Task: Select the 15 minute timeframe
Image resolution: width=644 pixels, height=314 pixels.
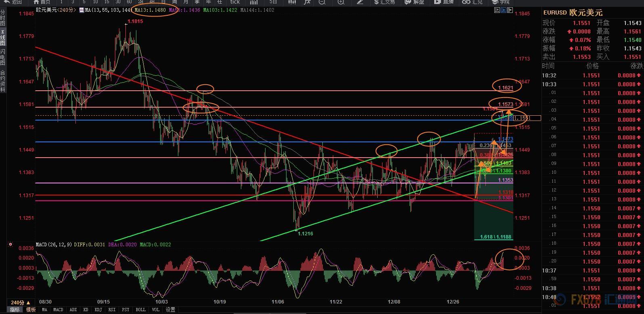Action: [107, 2]
